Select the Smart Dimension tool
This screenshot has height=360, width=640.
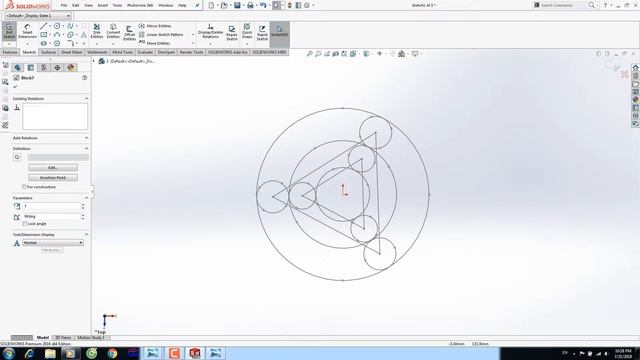pos(27,31)
